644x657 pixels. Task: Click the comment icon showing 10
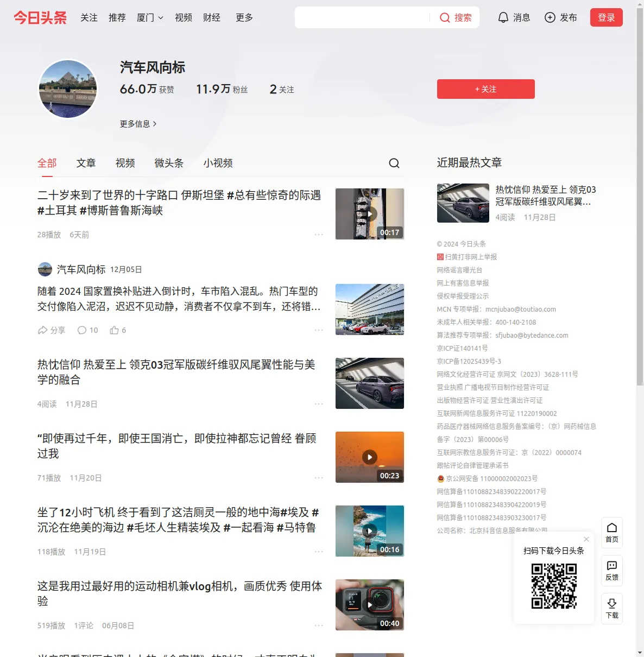click(82, 330)
